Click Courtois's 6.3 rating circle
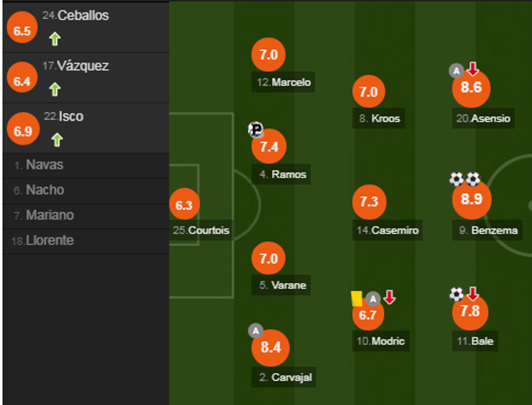Image resolution: width=532 pixels, height=405 pixels. click(x=184, y=205)
